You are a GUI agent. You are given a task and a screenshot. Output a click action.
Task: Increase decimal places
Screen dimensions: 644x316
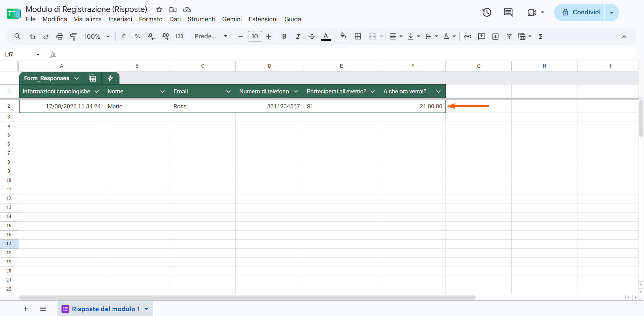tap(165, 36)
